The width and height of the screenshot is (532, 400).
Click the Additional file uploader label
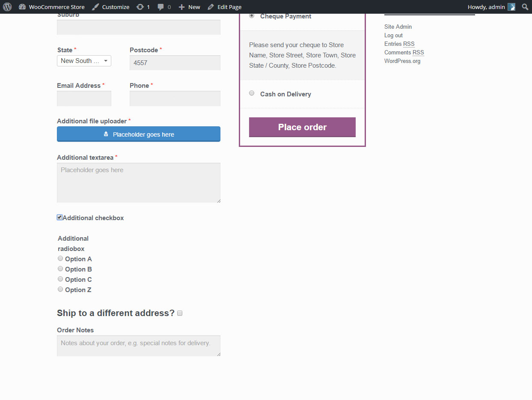92,121
